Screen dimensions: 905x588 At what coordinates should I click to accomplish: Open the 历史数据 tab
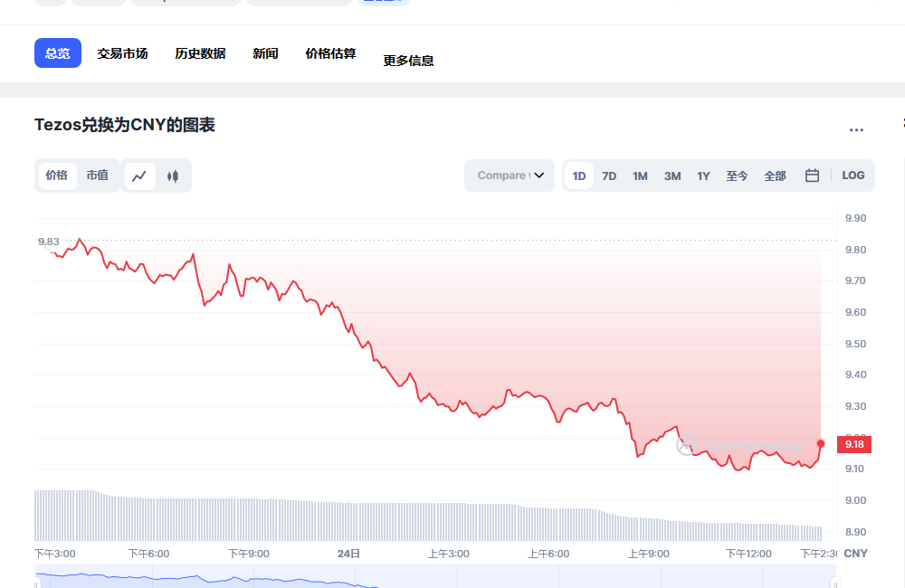(200, 53)
